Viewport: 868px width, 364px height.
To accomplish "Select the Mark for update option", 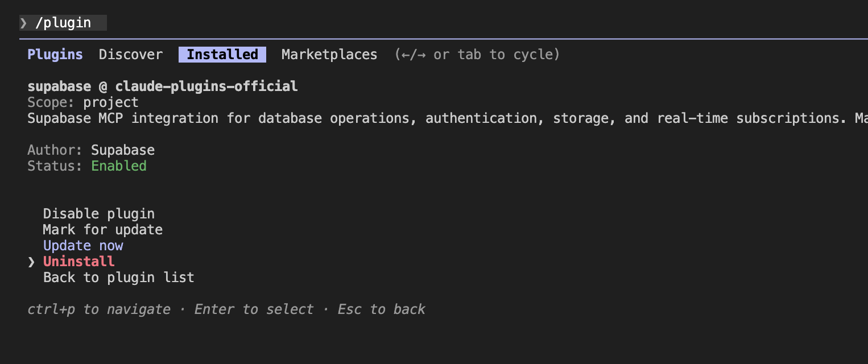I will [x=103, y=230].
